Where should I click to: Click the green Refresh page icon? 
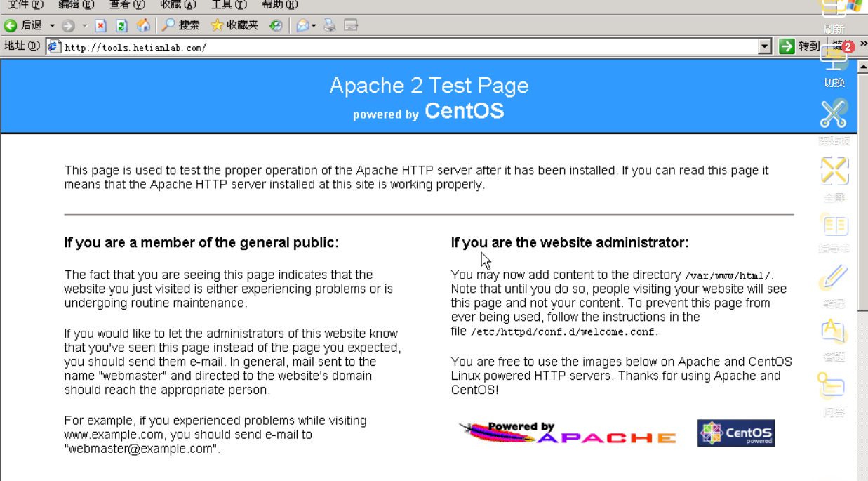[121, 26]
